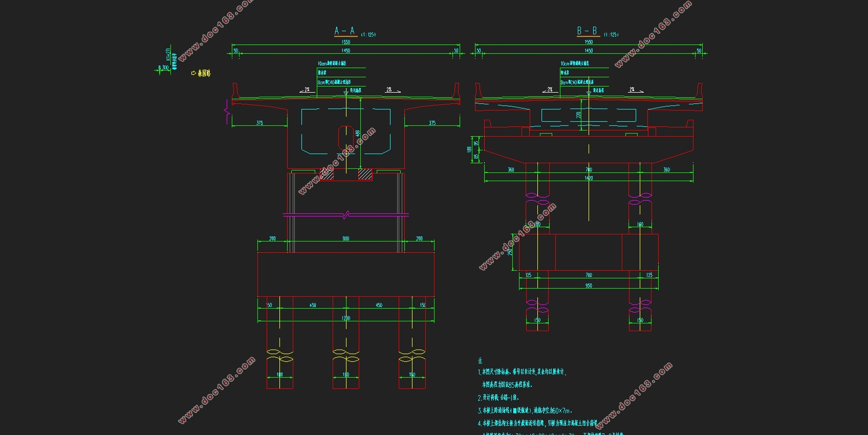Click the 'B 300' dimension at far left

(x=163, y=68)
